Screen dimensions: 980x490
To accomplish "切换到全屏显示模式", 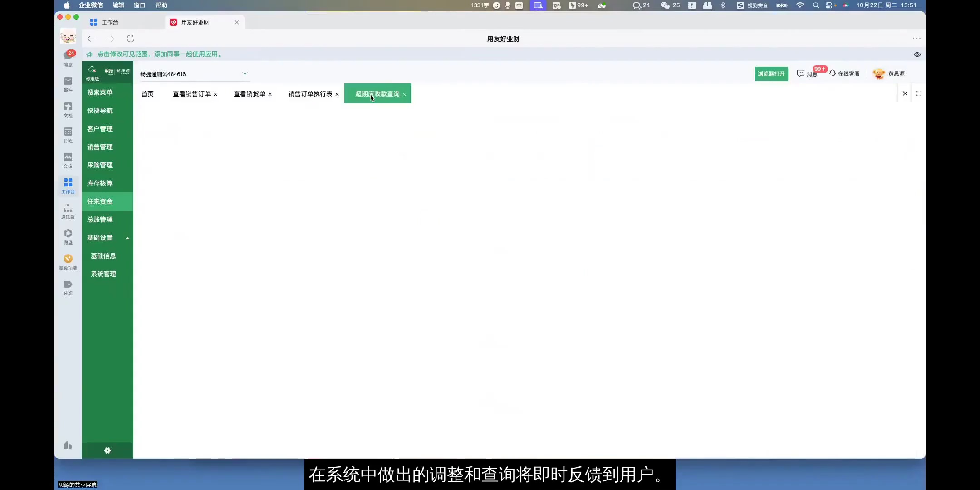I will 920,93.
